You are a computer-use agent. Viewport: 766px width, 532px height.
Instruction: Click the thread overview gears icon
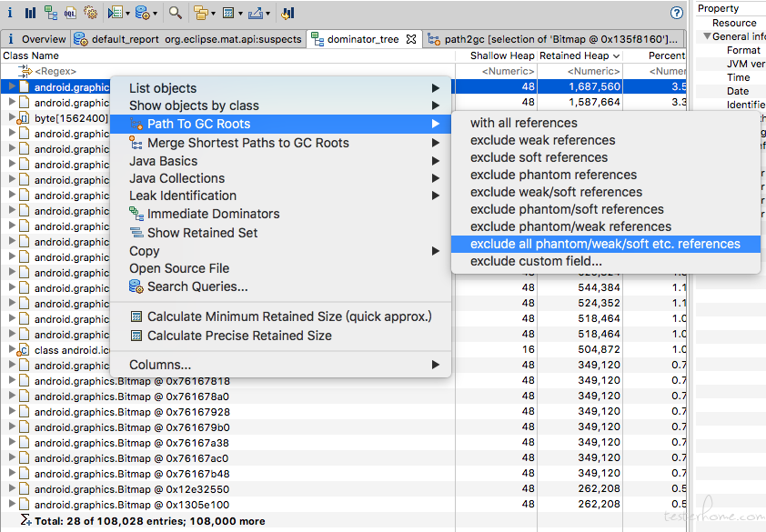tap(90, 13)
